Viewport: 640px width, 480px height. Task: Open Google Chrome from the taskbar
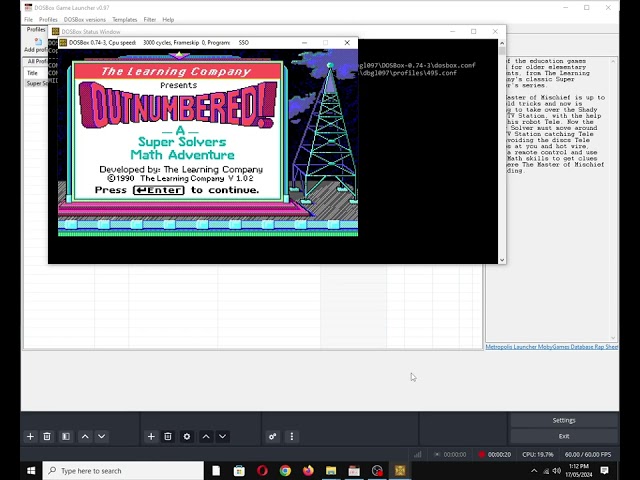pyautogui.click(x=285, y=471)
